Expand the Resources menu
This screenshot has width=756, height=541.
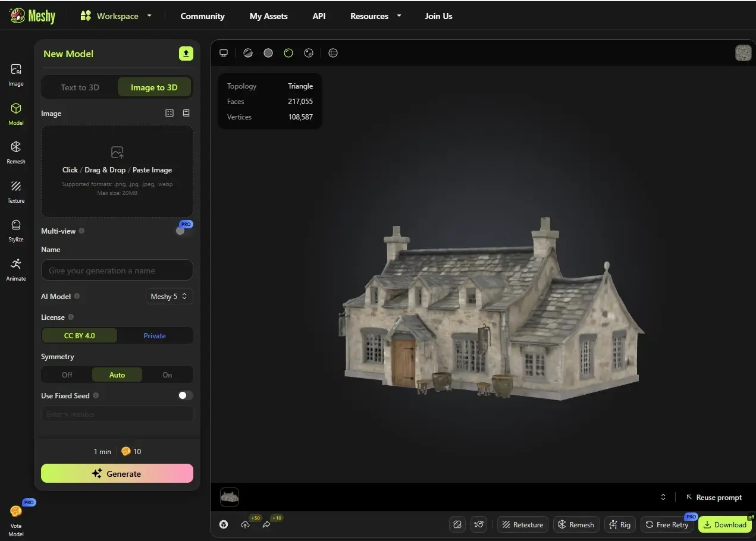(375, 16)
